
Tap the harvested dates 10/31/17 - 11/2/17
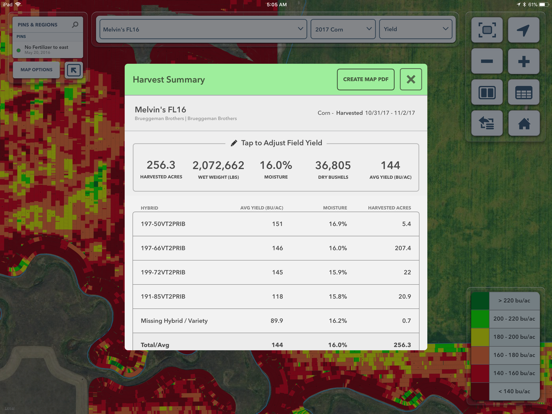click(390, 113)
